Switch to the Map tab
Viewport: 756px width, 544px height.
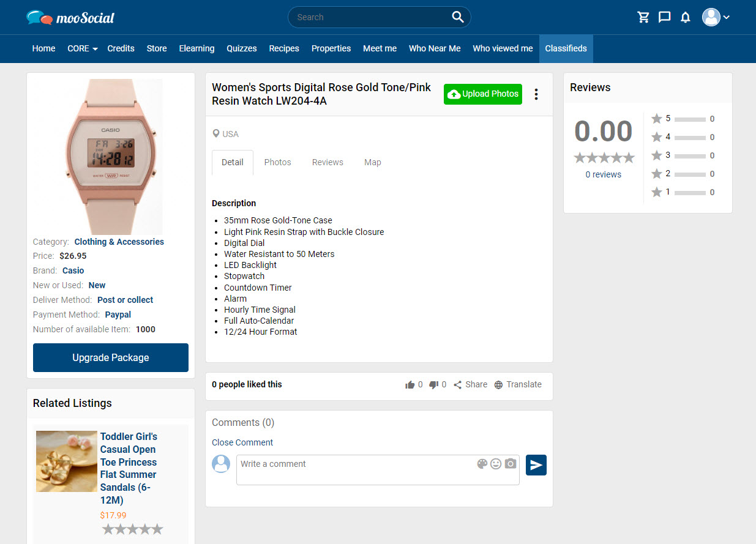pyautogui.click(x=373, y=163)
